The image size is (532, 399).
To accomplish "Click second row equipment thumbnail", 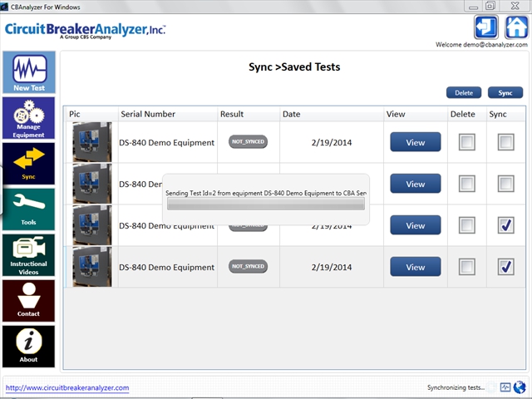I will (x=92, y=184).
